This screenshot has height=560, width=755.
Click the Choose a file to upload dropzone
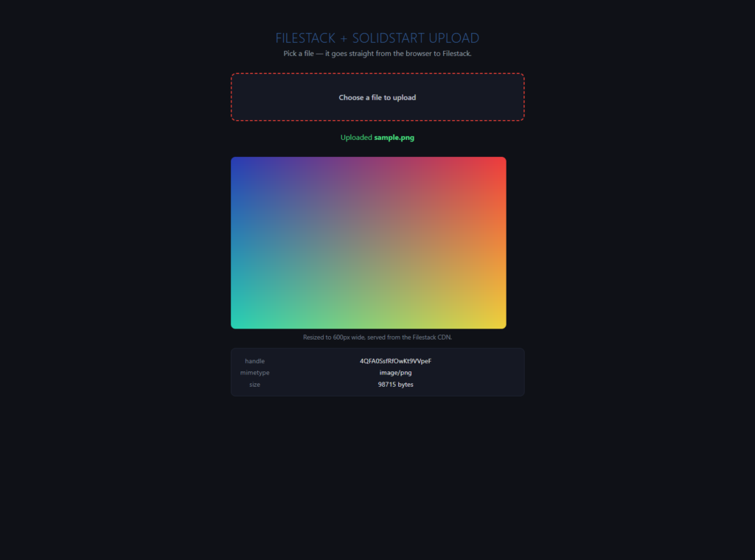pos(377,97)
